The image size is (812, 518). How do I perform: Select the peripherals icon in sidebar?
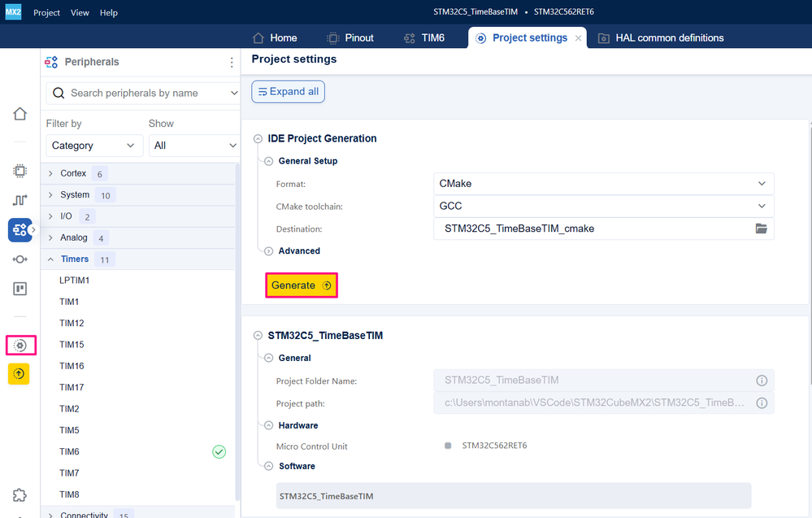pos(20,229)
